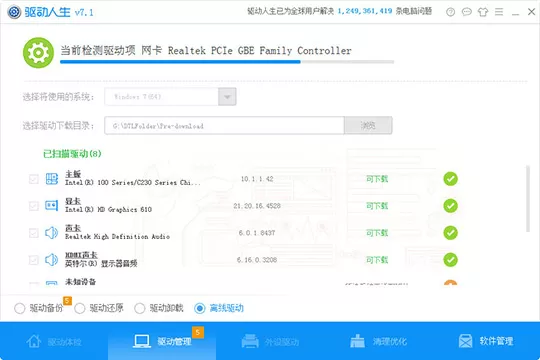Switch to the 软件管理 tab

pos(486,341)
